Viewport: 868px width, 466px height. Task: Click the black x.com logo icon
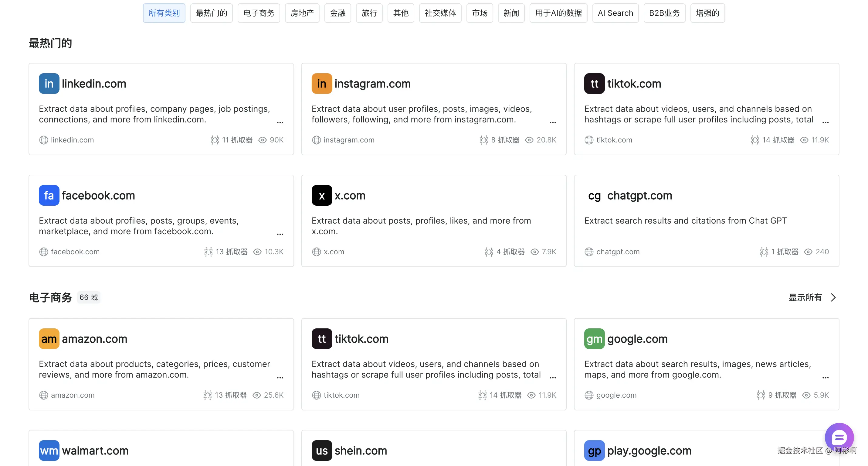click(x=321, y=195)
